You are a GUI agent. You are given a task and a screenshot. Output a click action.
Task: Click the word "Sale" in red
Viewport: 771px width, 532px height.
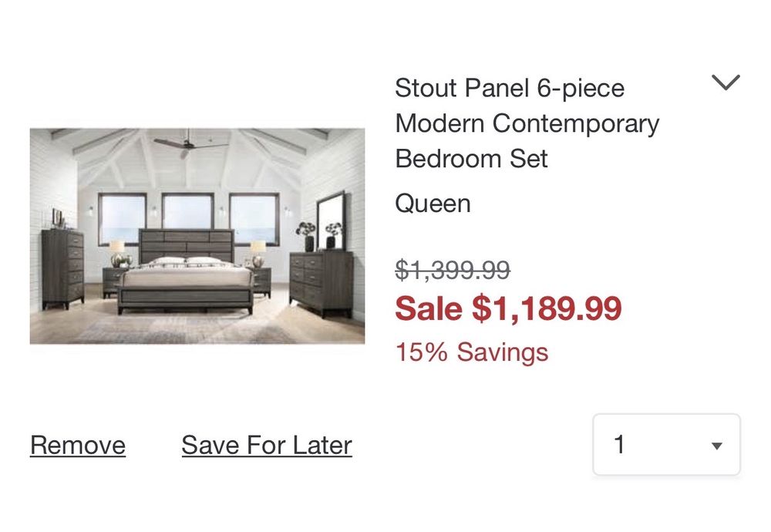click(428, 309)
